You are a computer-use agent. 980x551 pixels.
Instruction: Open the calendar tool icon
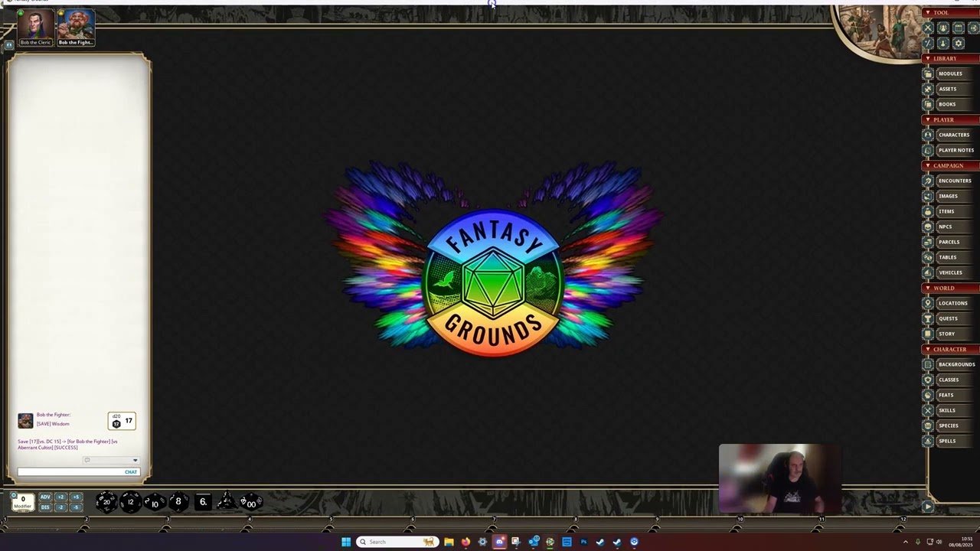click(959, 28)
